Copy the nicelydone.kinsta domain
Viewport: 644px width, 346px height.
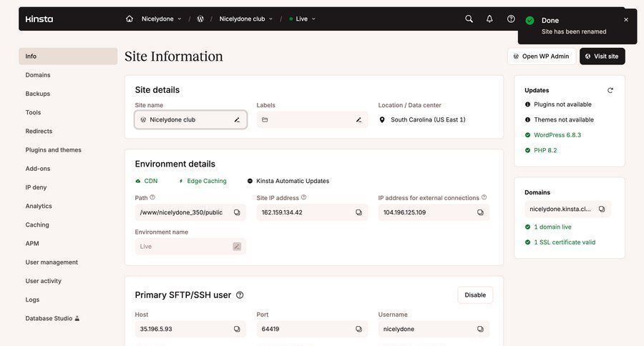tap(602, 209)
